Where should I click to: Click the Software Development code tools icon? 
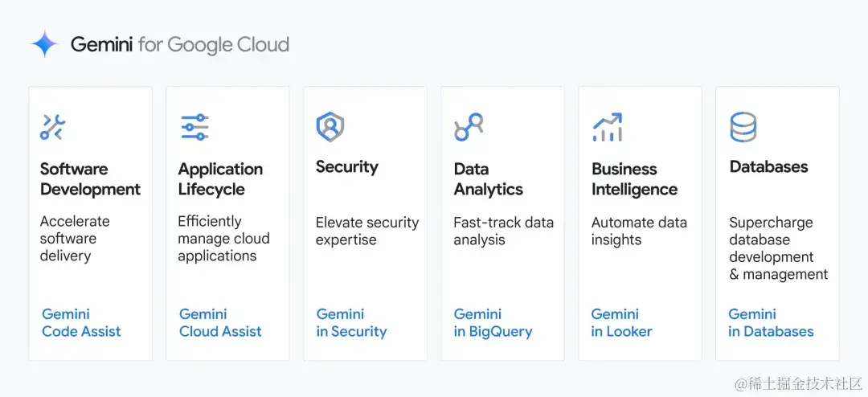(52, 127)
